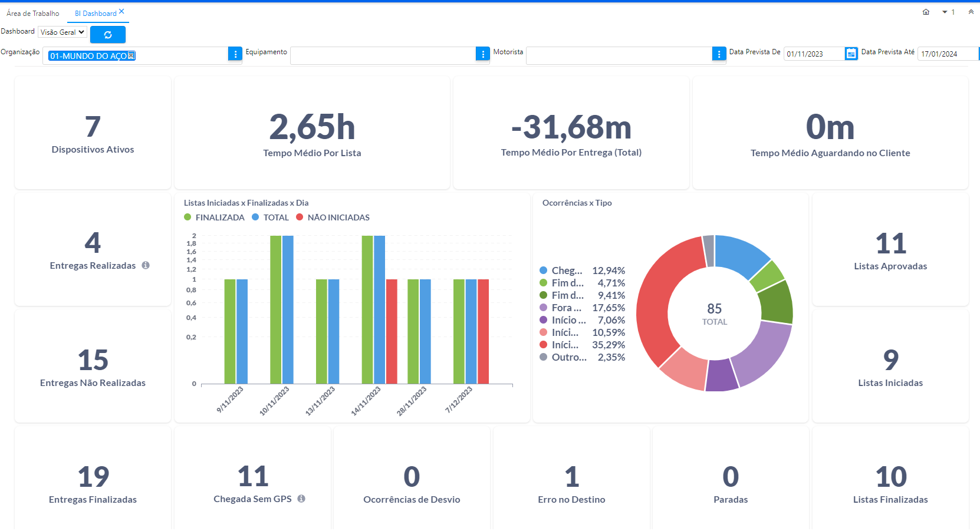Switch to the Área de Trabalho tab
Screen dimensions: 980x531
pos(33,14)
